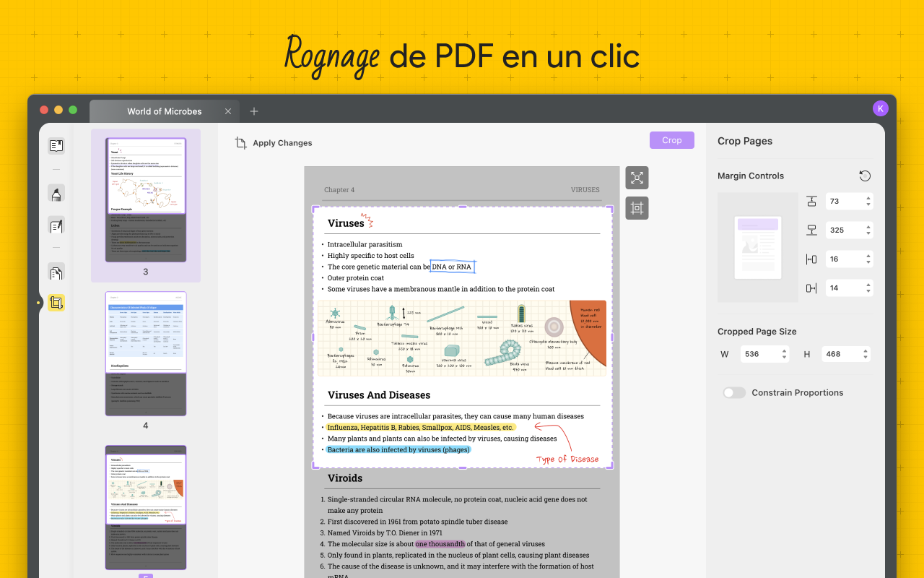Select the crop frame icon beside the page

[x=637, y=208]
